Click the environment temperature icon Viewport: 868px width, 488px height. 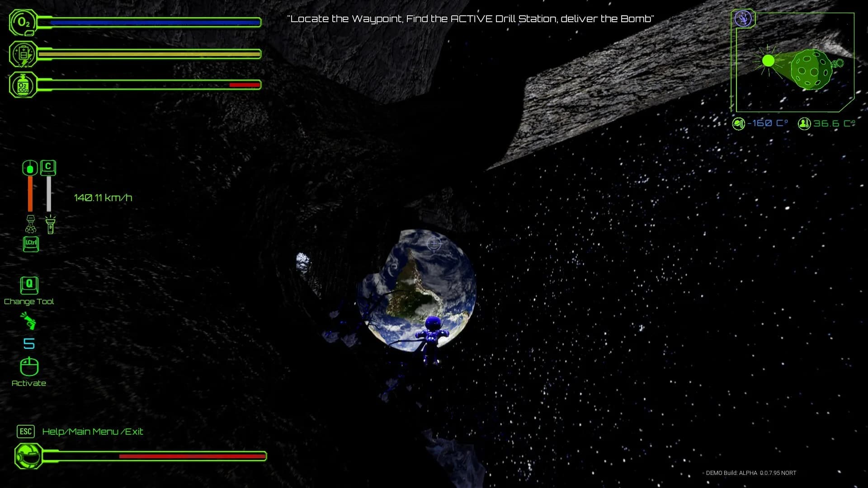tap(738, 123)
